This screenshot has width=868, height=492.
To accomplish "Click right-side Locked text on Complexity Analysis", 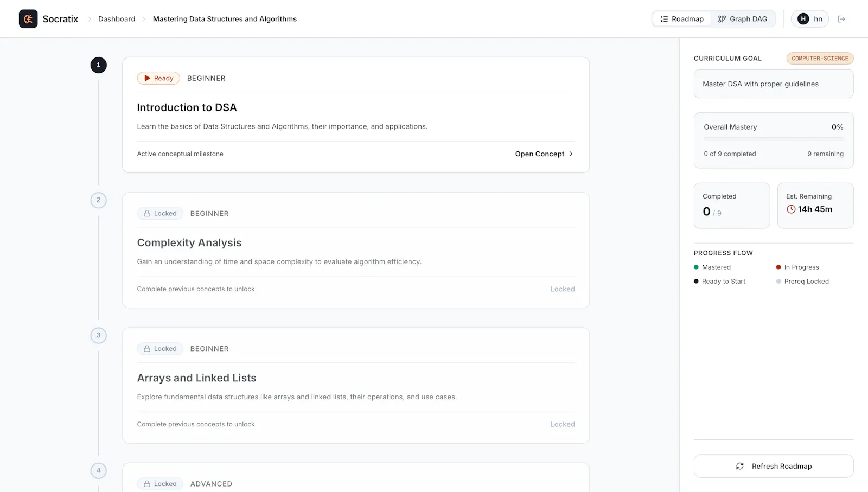I will click(563, 289).
